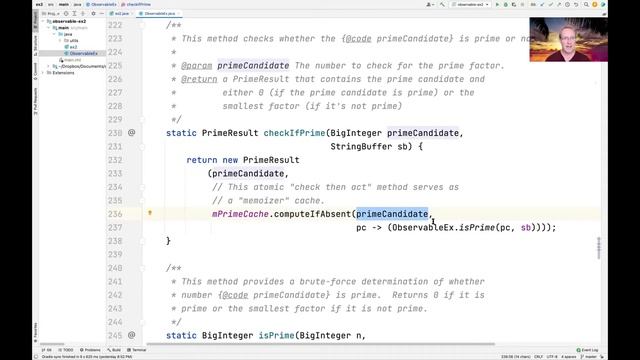
Task: Open the Git tool window button
Action: (47, 350)
